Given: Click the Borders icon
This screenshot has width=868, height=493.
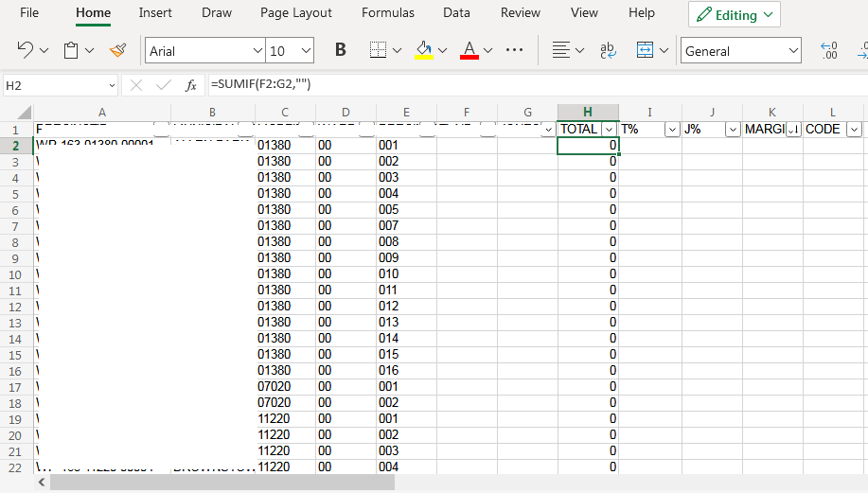Looking at the screenshot, I should [378, 50].
